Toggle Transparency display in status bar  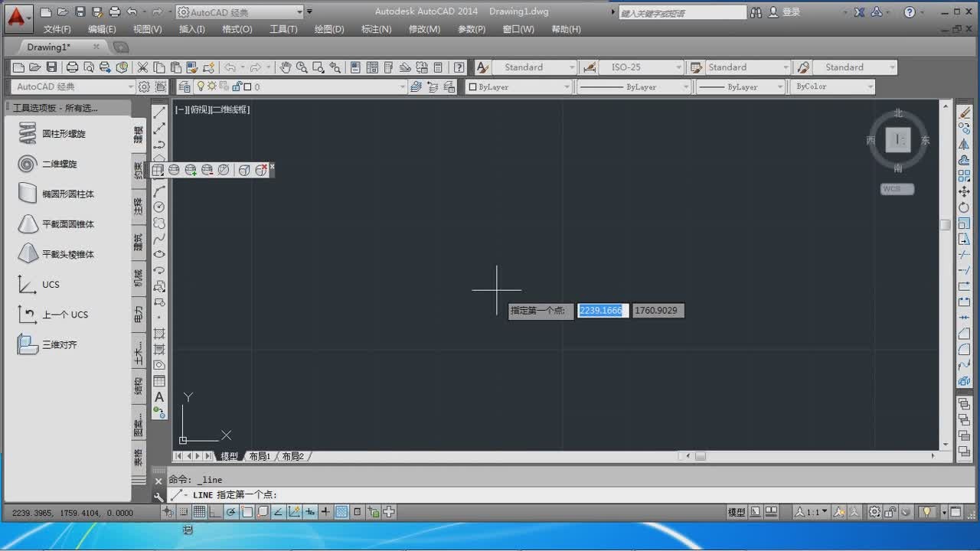342,512
